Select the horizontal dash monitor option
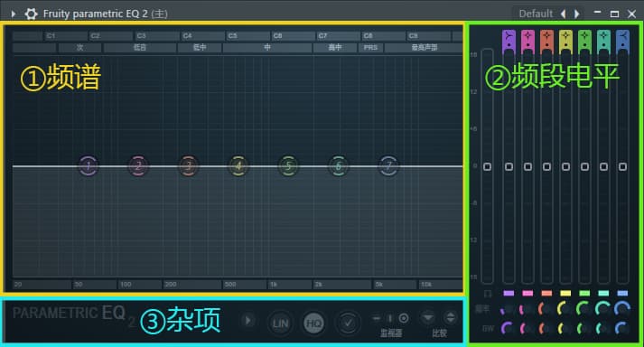The width and height of the screenshot is (644, 347). (x=377, y=318)
